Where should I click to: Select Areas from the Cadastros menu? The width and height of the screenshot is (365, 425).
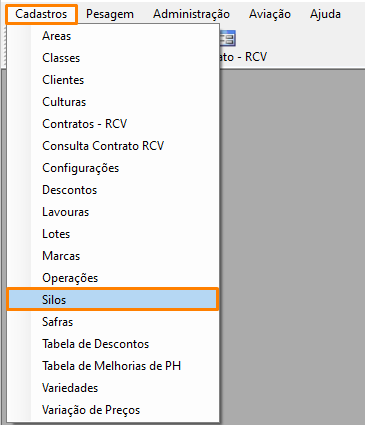pos(113,36)
